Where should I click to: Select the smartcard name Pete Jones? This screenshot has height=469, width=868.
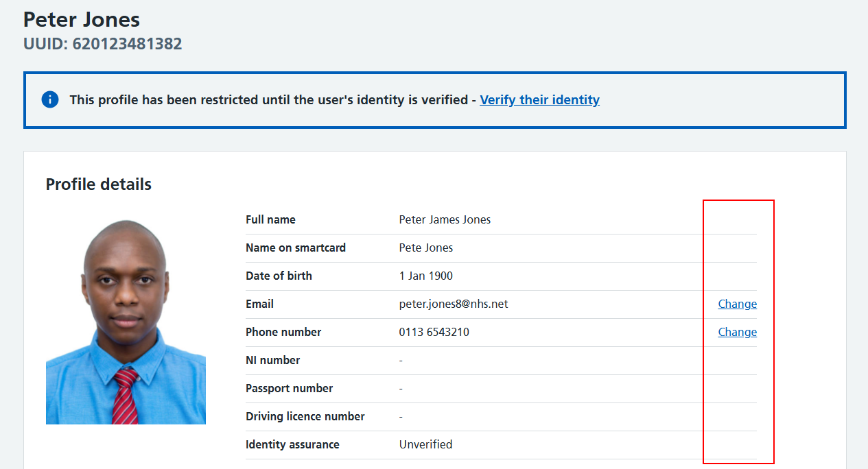[426, 248]
